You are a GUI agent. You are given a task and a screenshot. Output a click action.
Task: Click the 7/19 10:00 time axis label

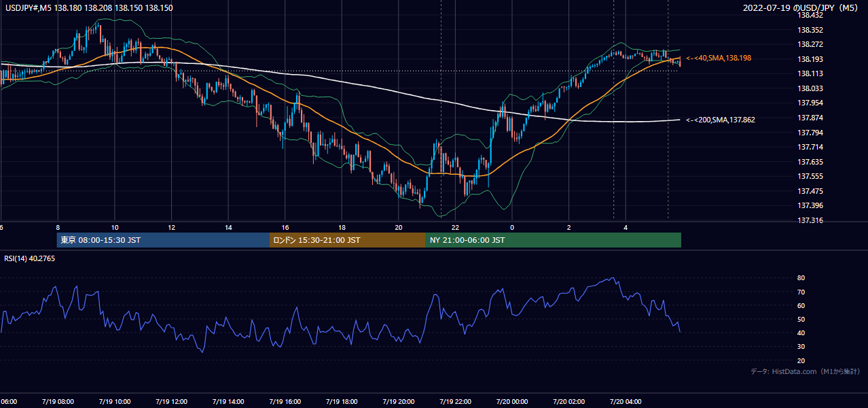(x=115, y=402)
